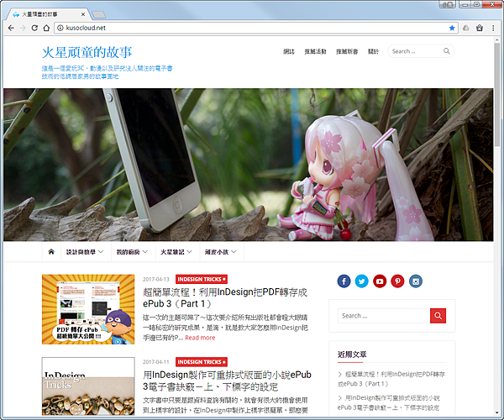Open the Twitter social icon
The height and width of the screenshot is (420, 504).
click(361, 281)
